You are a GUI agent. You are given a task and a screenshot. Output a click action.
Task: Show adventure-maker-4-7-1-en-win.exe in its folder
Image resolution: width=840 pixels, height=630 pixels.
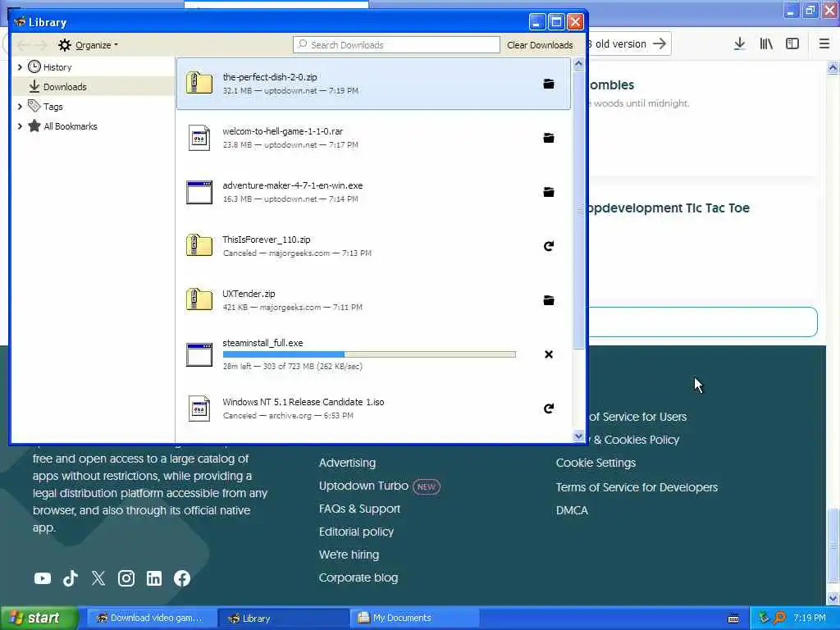coord(549,192)
